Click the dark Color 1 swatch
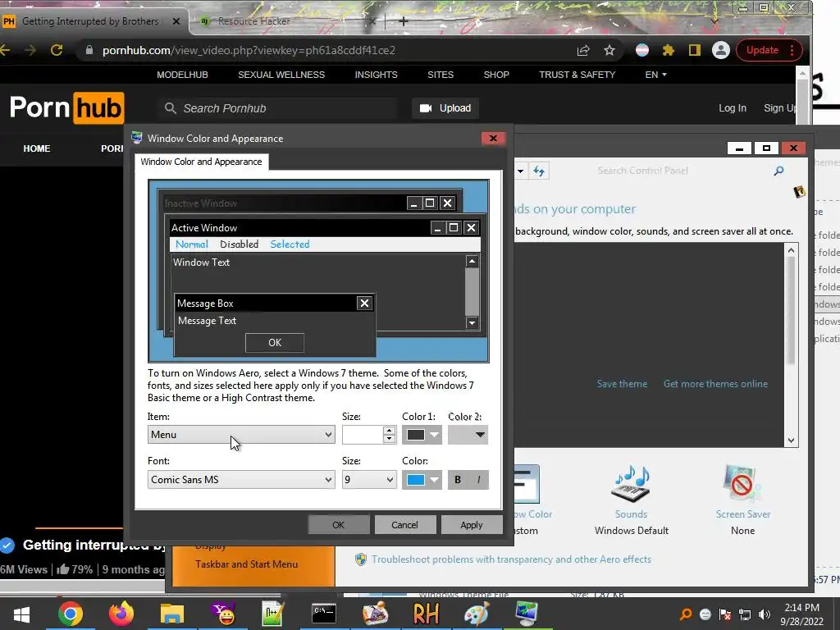The height and width of the screenshot is (630, 840). 416,435
